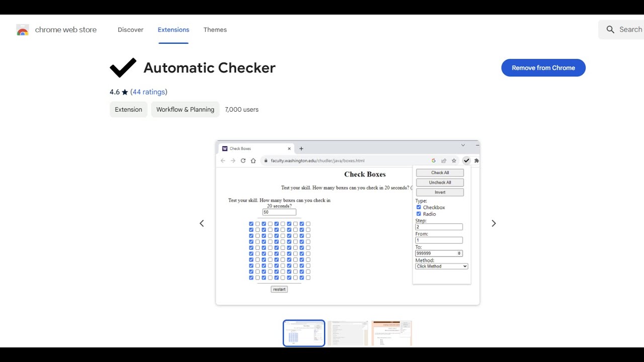
Task: Click the From field containing 1
Action: 439,240
